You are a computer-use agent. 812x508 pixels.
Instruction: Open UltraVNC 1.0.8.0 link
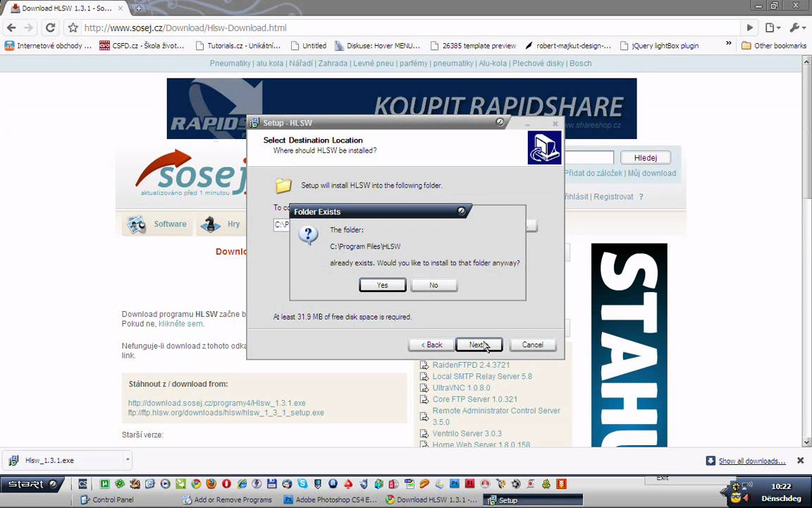click(x=461, y=388)
